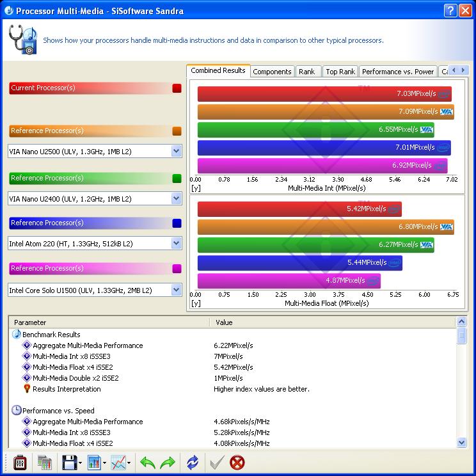Click the orange 7.09MPixel/s Int bar
This screenshot has height=476, width=476.
tap(326, 112)
